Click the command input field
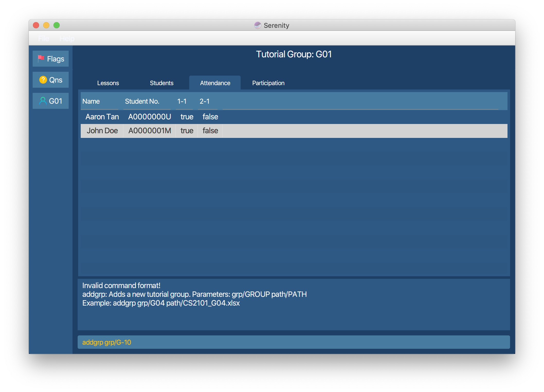This screenshot has height=392, width=544. 294,342
